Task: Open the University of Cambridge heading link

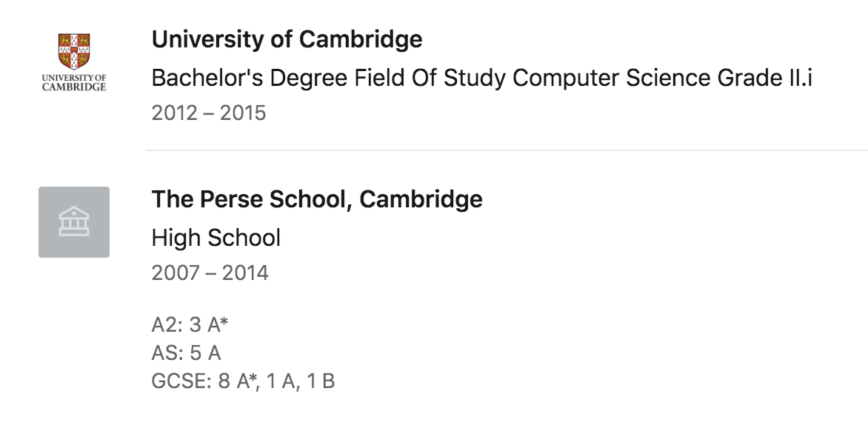Action: [x=287, y=39]
